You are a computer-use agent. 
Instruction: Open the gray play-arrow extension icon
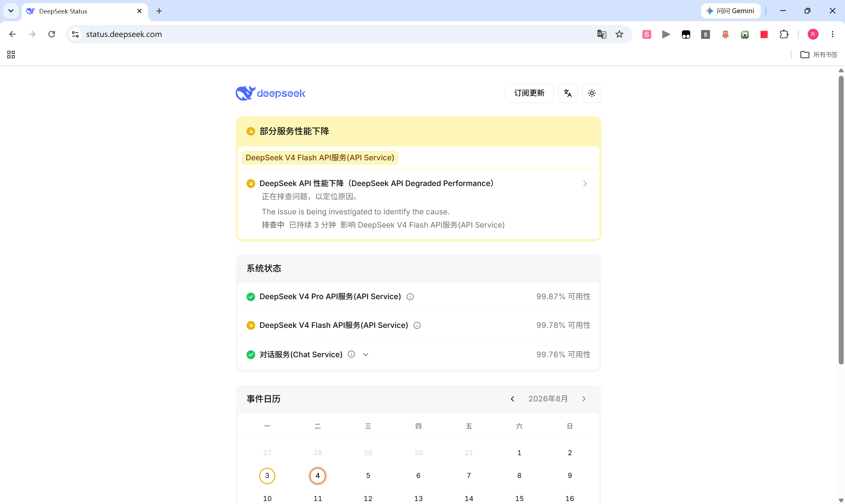[x=666, y=34]
